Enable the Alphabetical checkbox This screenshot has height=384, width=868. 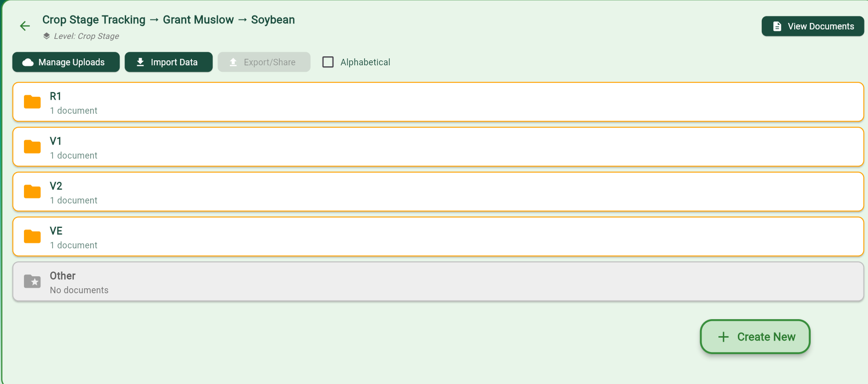328,62
